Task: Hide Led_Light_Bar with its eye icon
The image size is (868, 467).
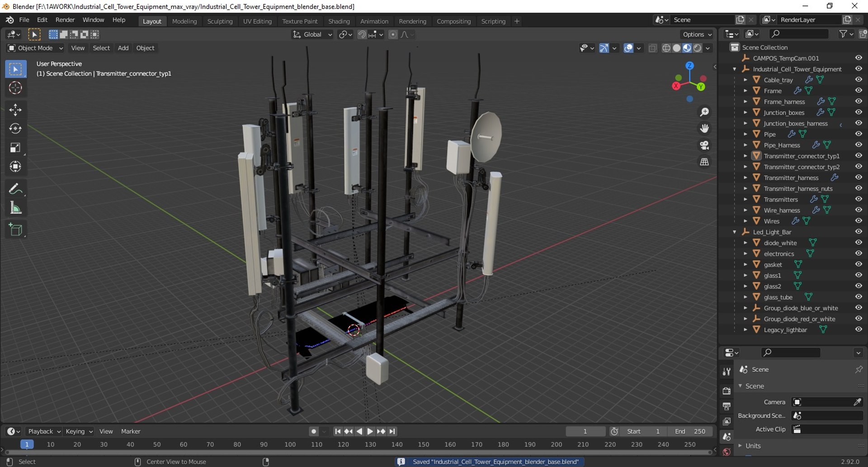Action: 859,232
